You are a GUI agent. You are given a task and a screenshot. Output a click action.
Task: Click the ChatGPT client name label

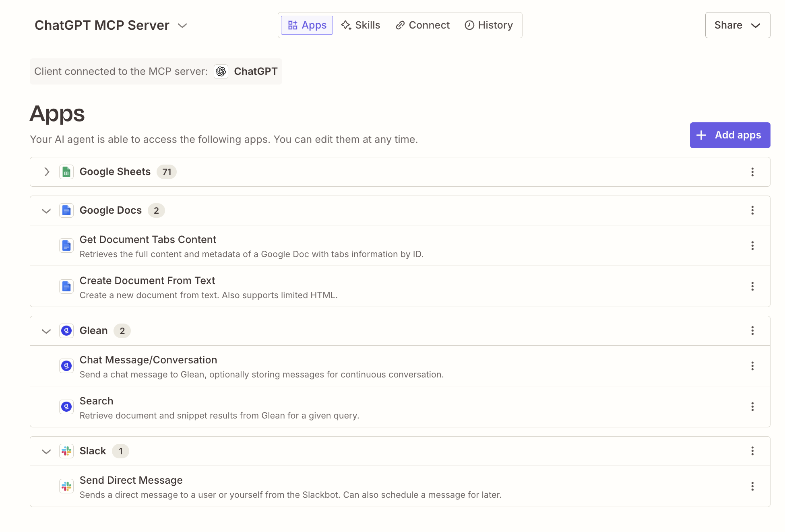tap(256, 72)
